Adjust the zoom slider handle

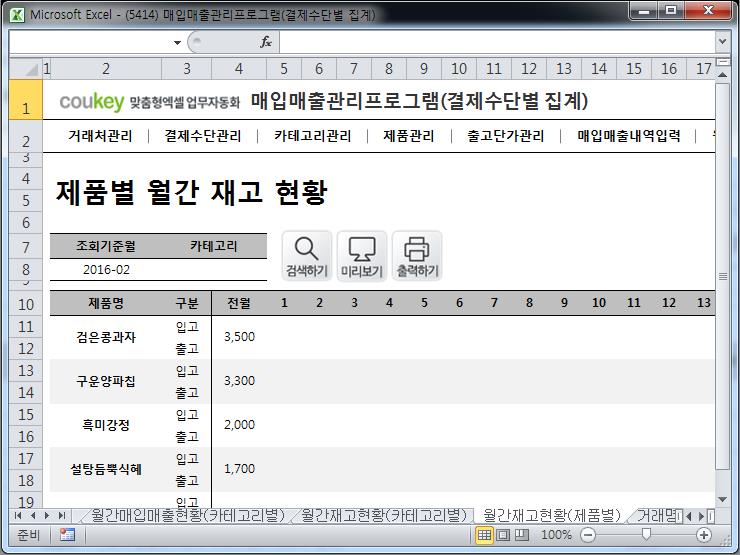[646, 534]
